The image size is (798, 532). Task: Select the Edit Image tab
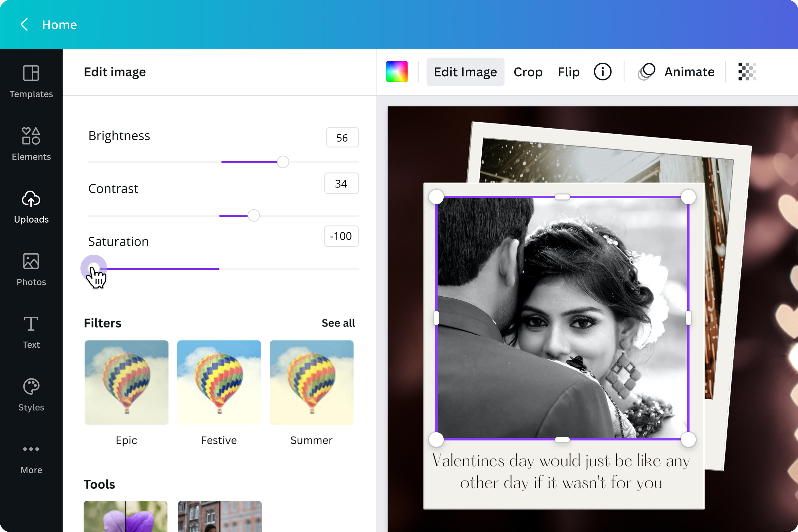point(465,72)
